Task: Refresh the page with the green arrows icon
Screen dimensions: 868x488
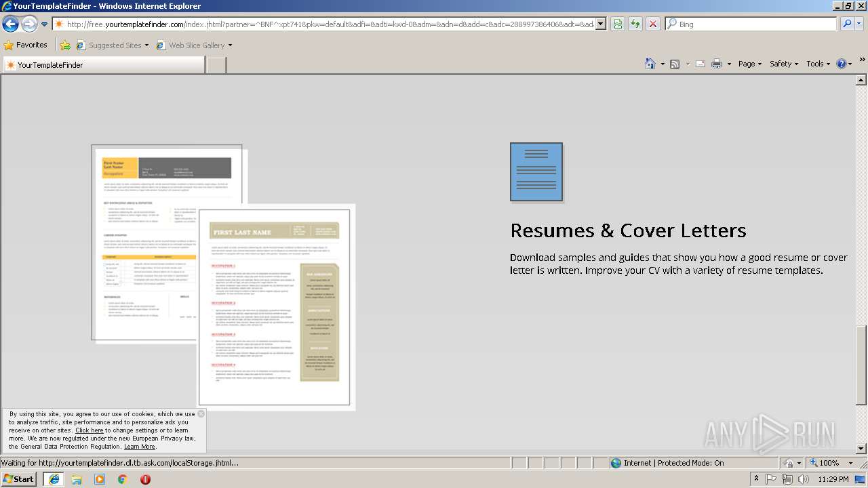Action: [635, 24]
